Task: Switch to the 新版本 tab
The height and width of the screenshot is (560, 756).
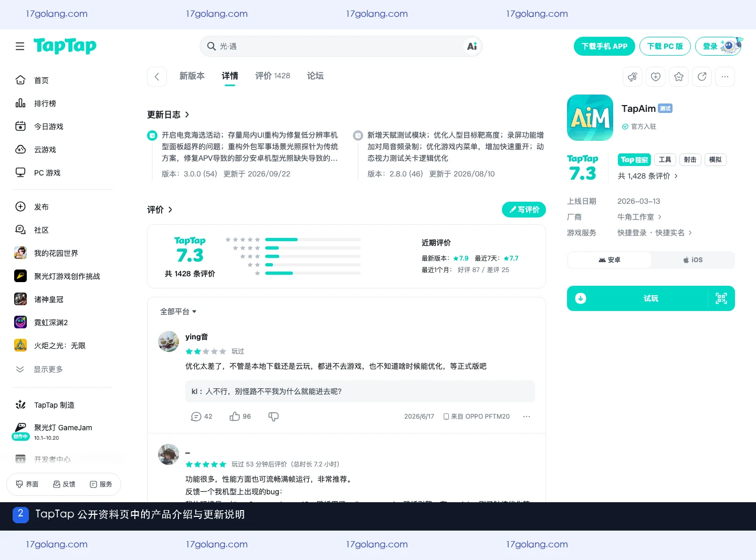Action: (x=192, y=76)
